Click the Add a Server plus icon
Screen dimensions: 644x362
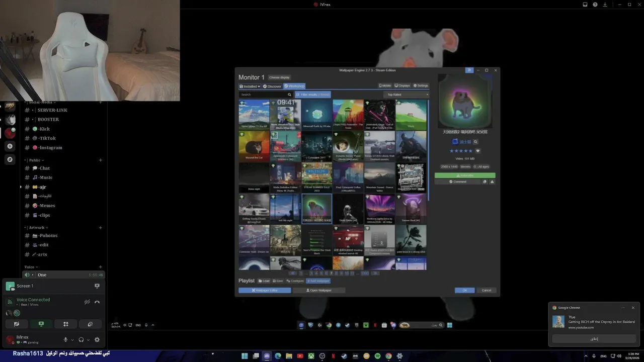pos(10,146)
